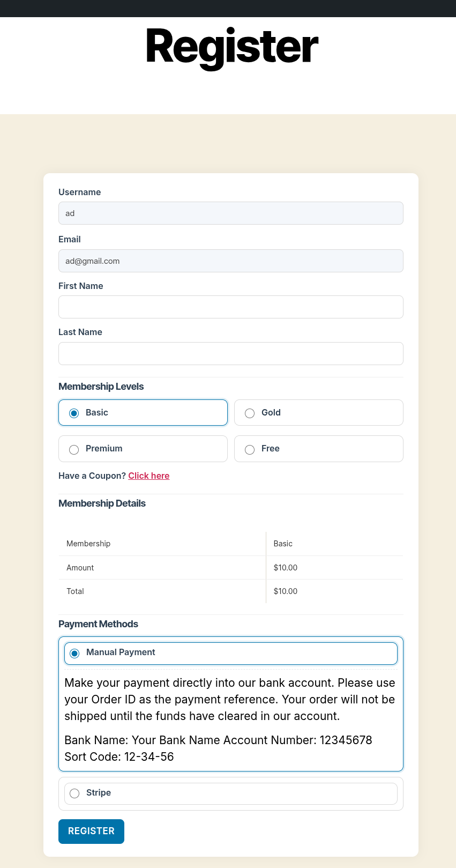
Task: Click the Register page heading
Action: (232, 47)
